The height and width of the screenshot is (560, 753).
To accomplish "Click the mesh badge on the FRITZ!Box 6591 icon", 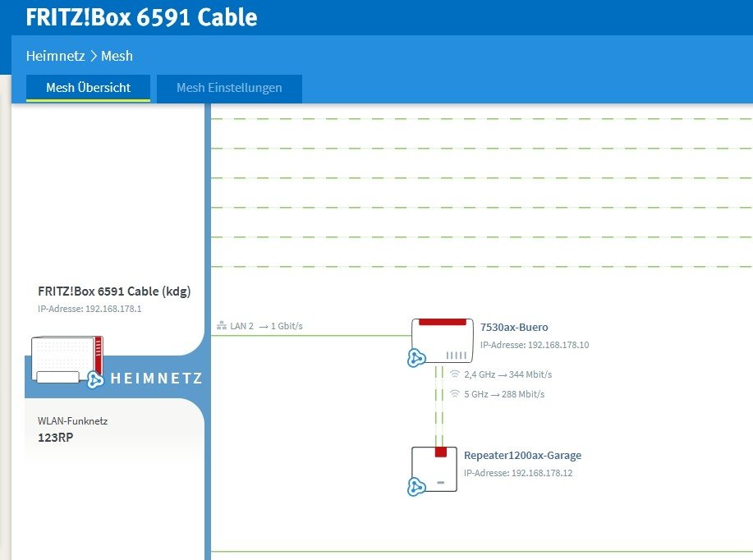I will click(95, 379).
